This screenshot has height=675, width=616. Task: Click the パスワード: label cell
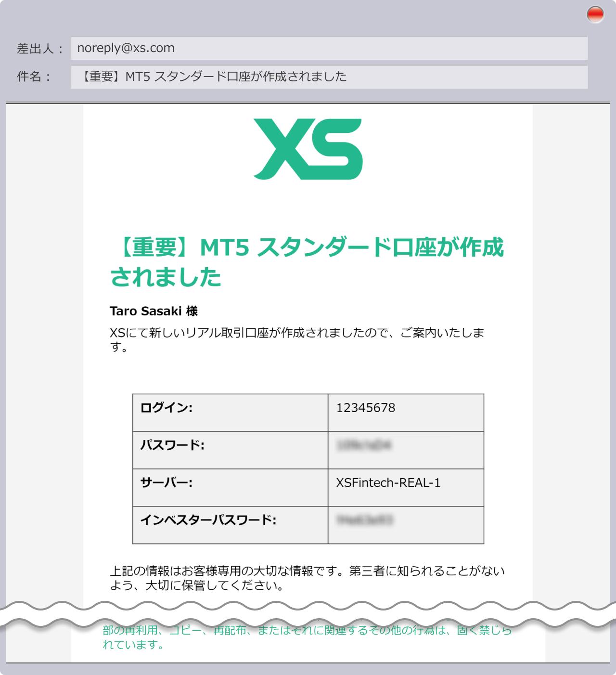pyautogui.click(x=231, y=450)
